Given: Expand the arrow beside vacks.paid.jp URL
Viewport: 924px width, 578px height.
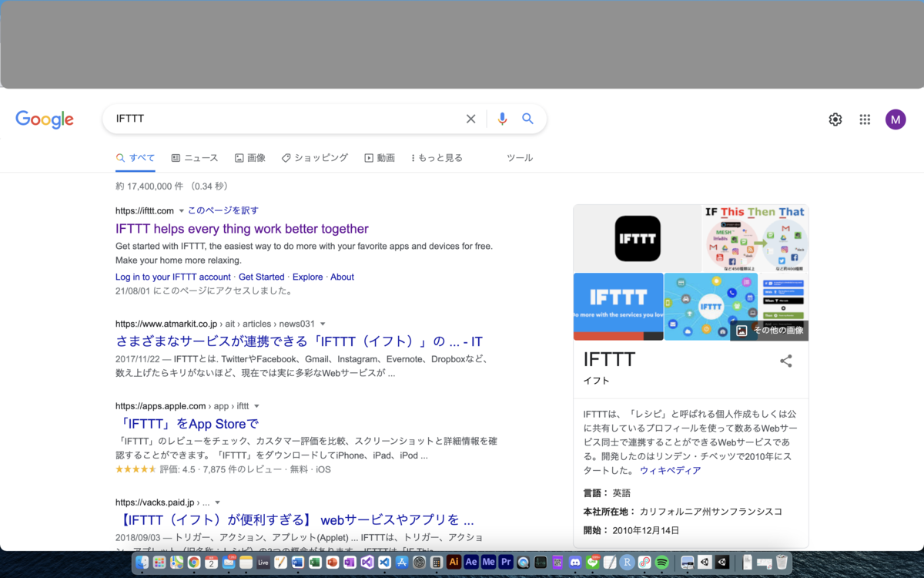Looking at the screenshot, I should click(217, 502).
